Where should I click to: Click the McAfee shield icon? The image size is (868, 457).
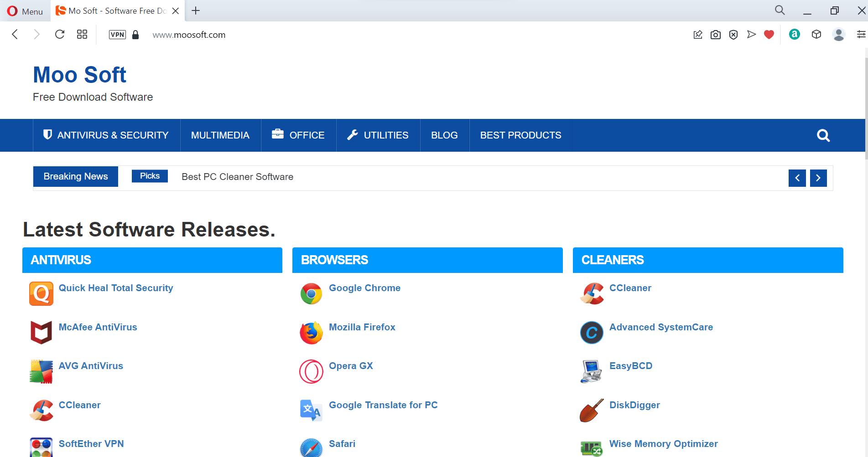tap(41, 332)
